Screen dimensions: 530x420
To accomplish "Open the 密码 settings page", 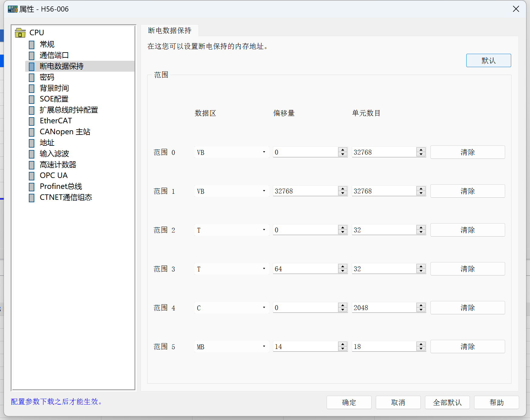I will click(x=47, y=77).
